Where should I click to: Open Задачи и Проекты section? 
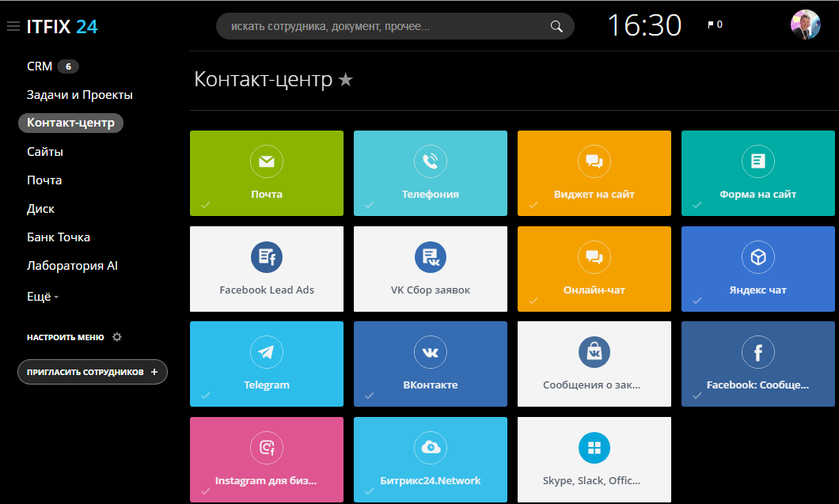[80, 95]
